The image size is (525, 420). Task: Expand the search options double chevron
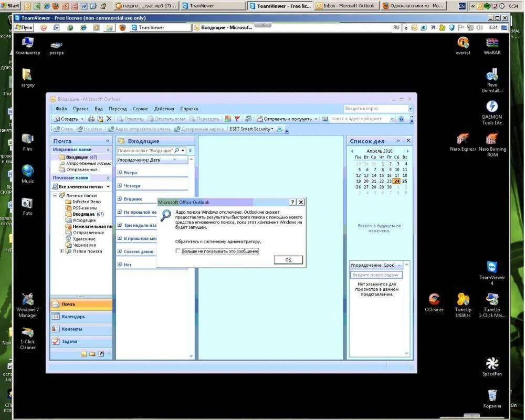(x=190, y=151)
